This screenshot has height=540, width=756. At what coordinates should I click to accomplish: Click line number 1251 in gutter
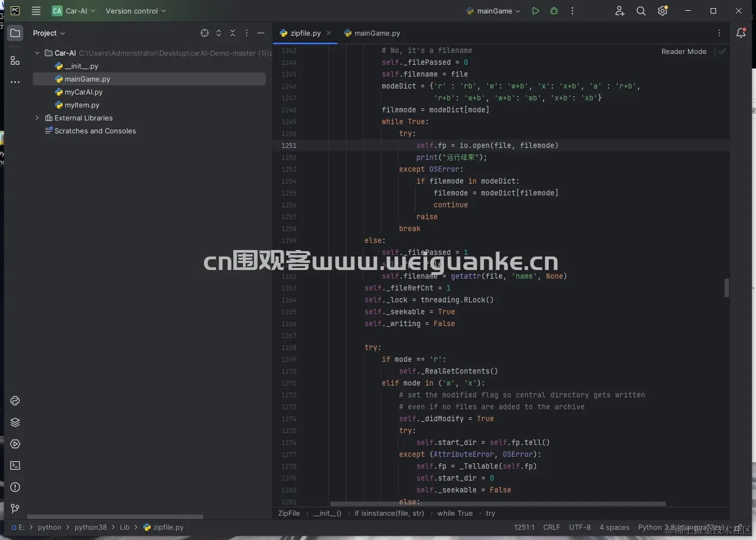coord(289,145)
